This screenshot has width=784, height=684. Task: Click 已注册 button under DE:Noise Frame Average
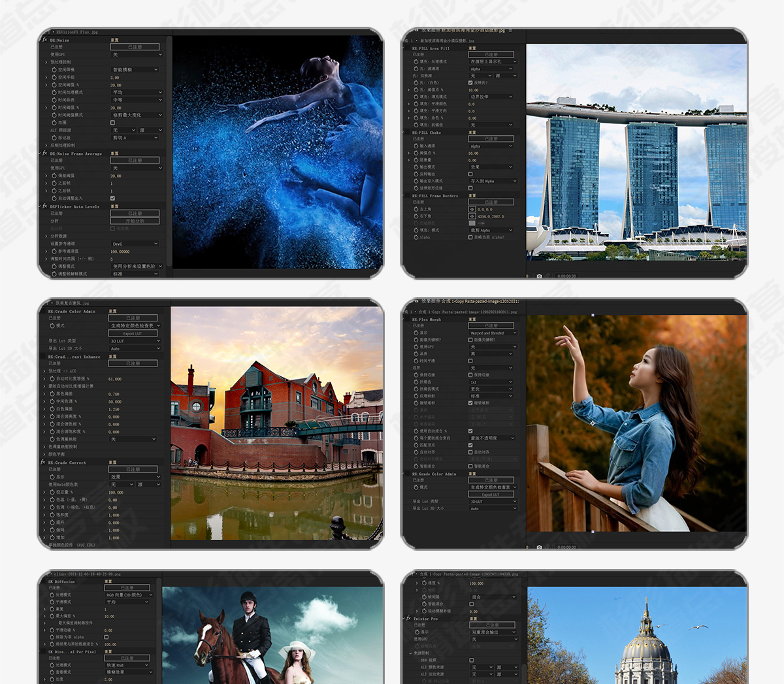[x=135, y=160]
